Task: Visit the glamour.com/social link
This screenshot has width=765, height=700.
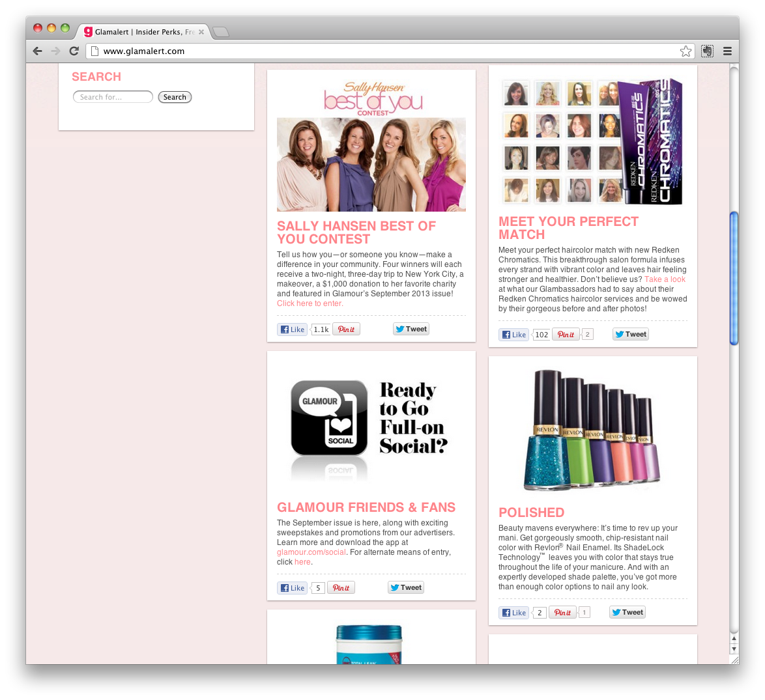Action: tap(311, 552)
